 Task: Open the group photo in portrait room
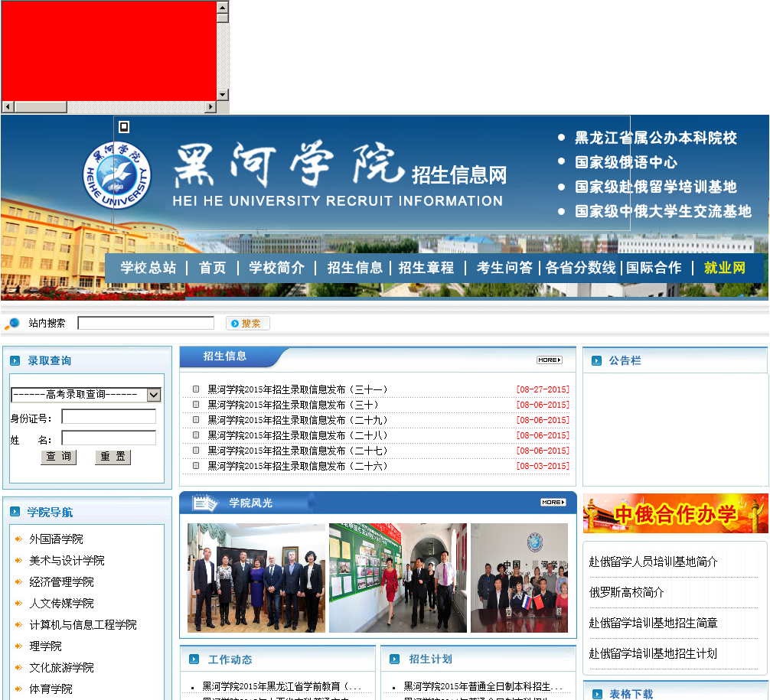coord(256,578)
